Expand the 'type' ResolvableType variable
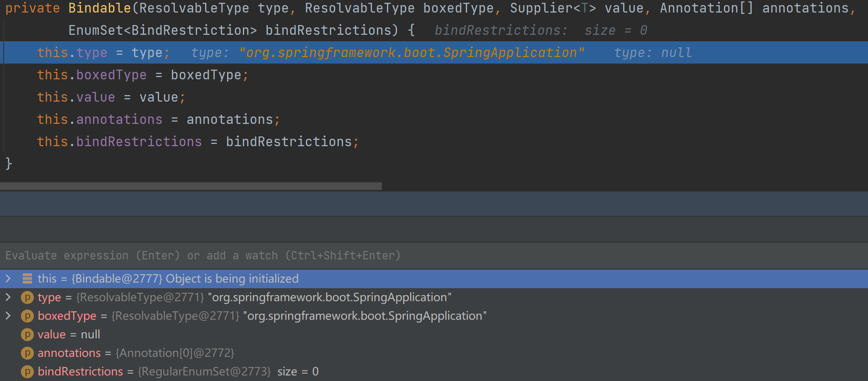 8,297
